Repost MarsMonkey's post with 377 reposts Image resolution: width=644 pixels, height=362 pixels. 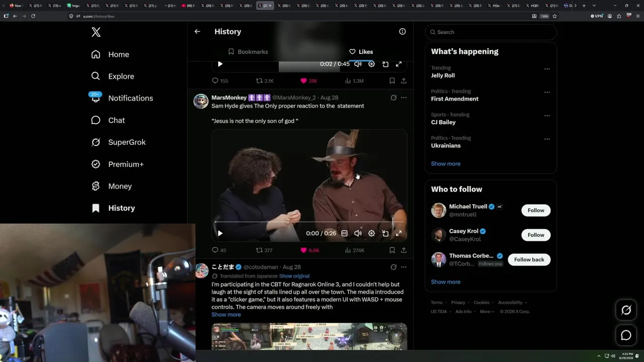[264, 250]
